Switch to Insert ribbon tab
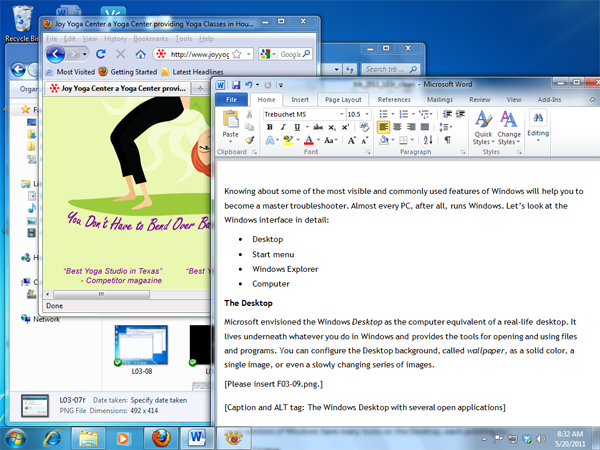Viewport: 600px width, 450px height. [300, 100]
